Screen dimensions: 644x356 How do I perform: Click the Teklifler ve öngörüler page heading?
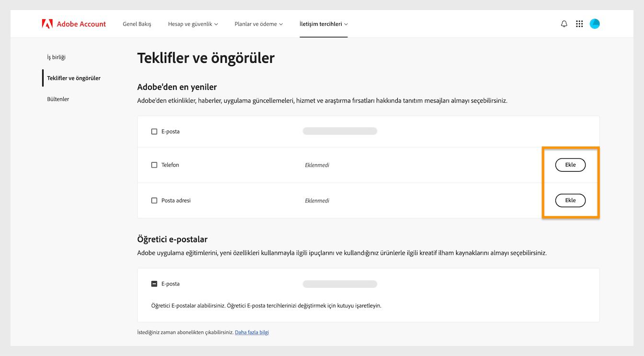206,58
